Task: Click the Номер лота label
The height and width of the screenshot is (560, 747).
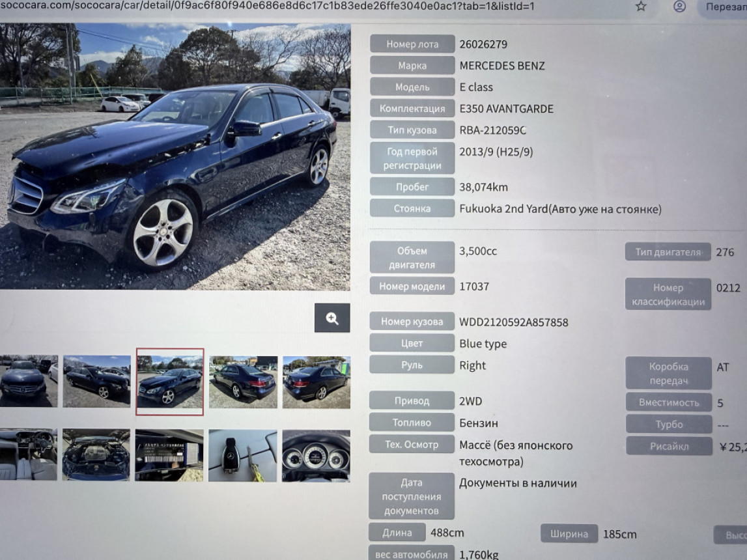Action: (x=412, y=44)
